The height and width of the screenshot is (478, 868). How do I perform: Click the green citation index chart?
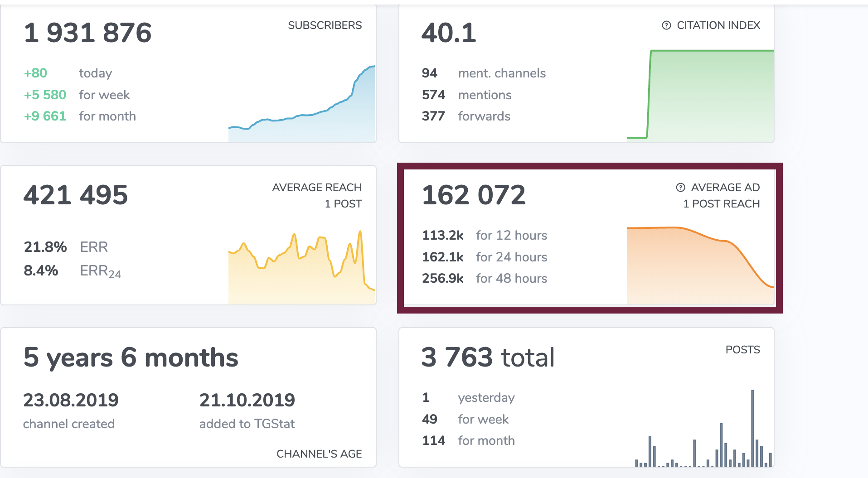pos(700,95)
